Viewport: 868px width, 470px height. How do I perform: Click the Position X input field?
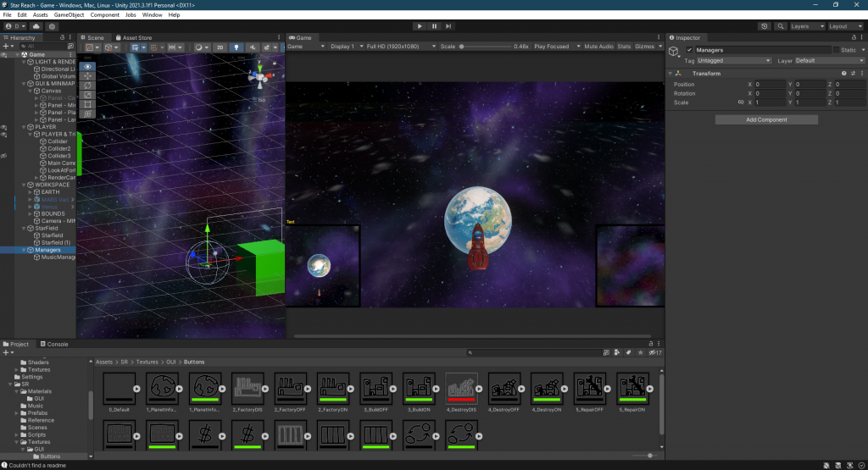pyautogui.click(x=770, y=84)
